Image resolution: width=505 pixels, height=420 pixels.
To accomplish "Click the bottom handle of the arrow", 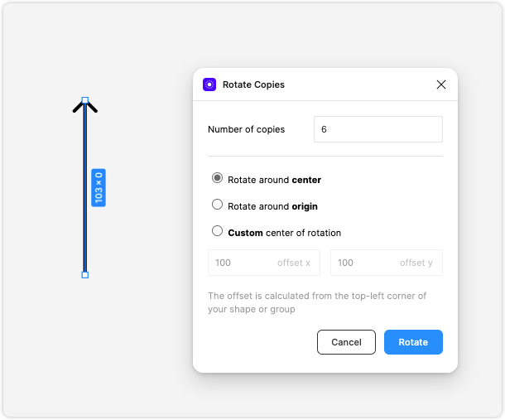I will coord(85,275).
